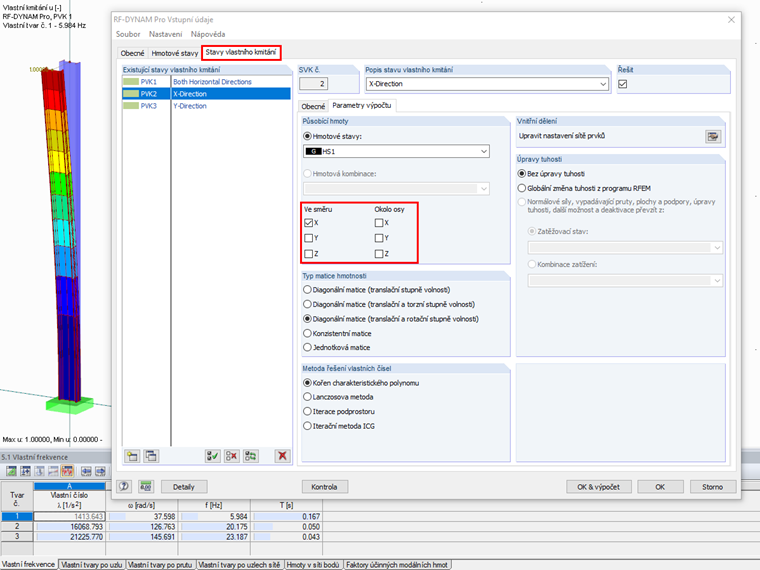Select Lanczosova metoda option
Image resolution: width=760 pixels, height=570 pixels.
coord(307,397)
